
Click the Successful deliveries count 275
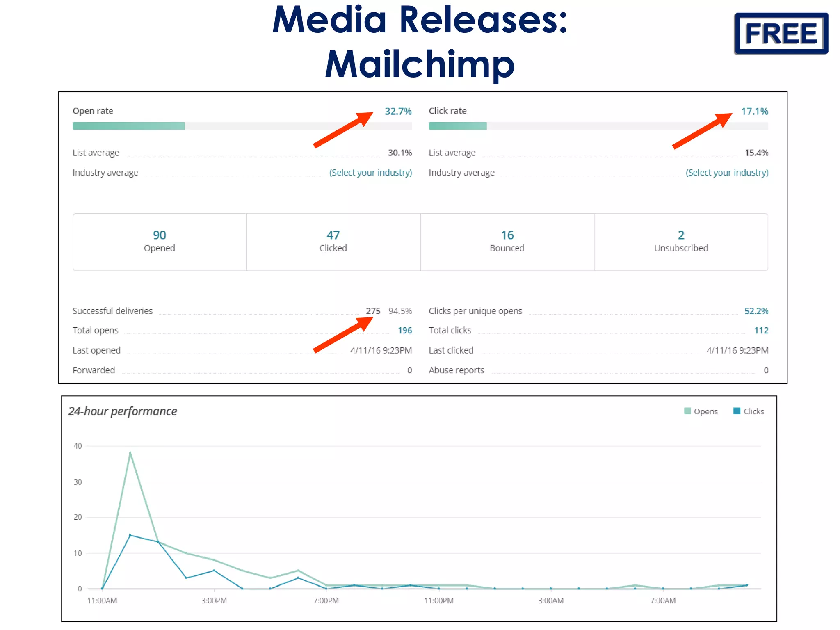tap(373, 311)
